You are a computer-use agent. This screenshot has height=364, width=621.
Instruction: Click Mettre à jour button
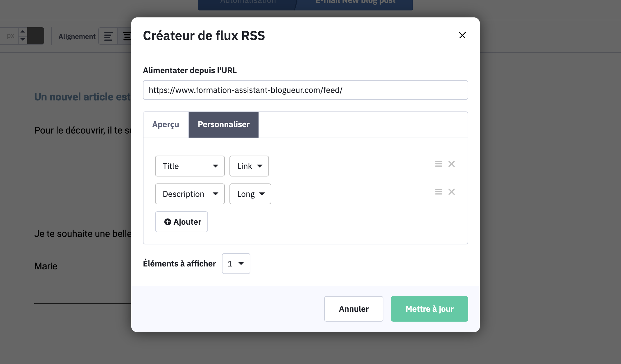pyautogui.click(x=430, y=309)
